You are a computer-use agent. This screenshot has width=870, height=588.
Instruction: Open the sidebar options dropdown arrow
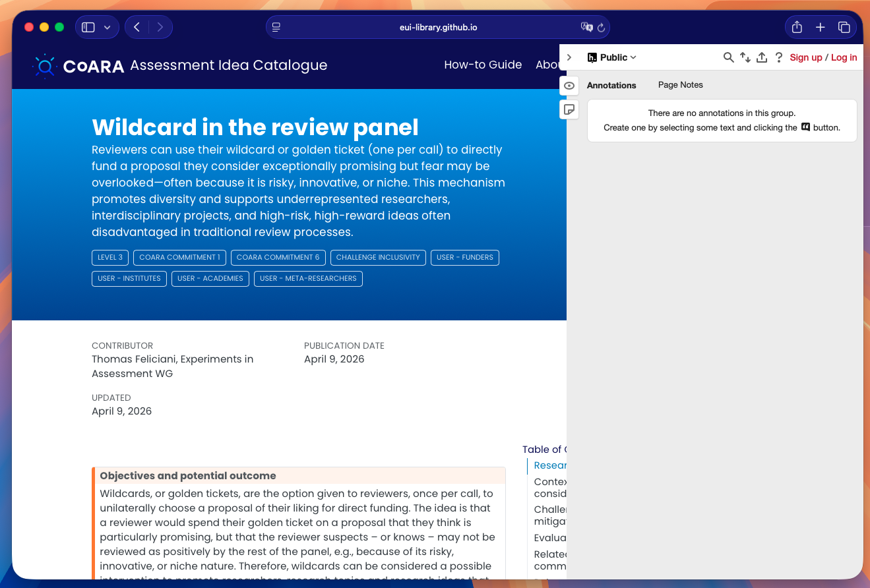pyautogui.click(x=107, y=27)
